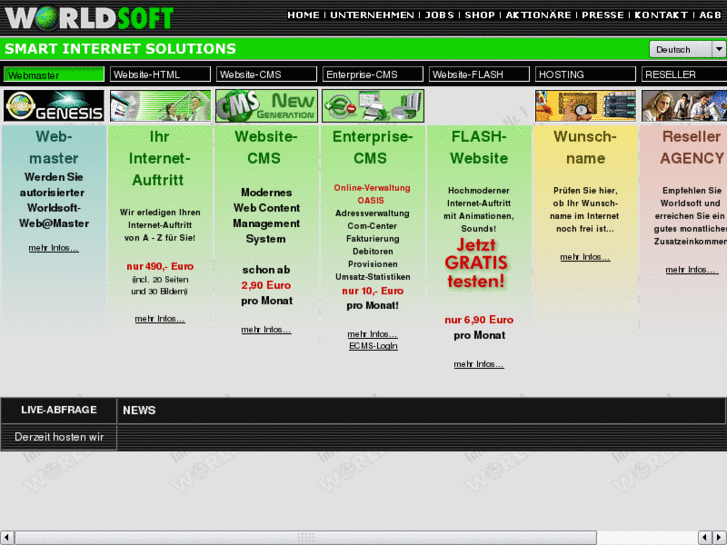The width and height of the screenshot is (727, 545).
Task: Select the Enterprise-CMS tab
Action: pos(373,74)
